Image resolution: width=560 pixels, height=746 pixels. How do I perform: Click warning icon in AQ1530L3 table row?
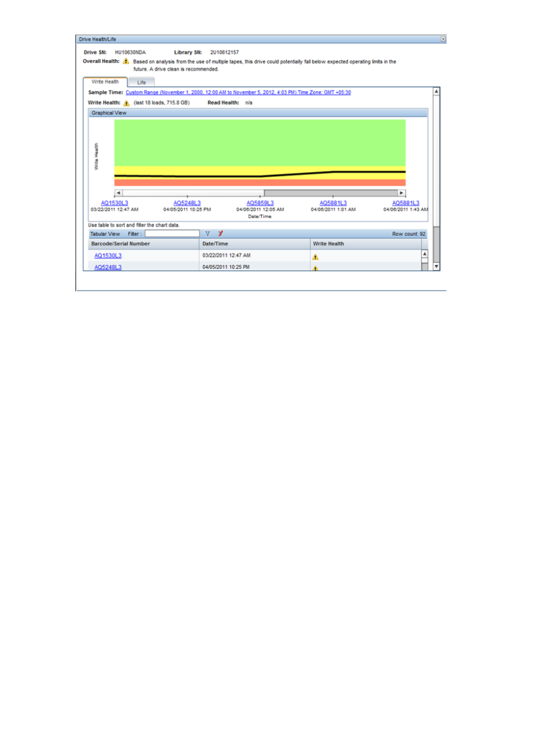click(x=315, y=257)
